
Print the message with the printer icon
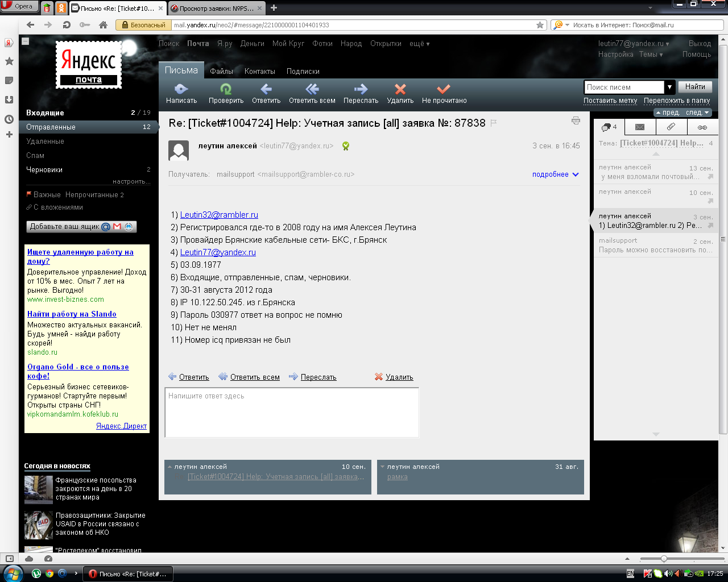pyautogui.click(x=576, y=120)
